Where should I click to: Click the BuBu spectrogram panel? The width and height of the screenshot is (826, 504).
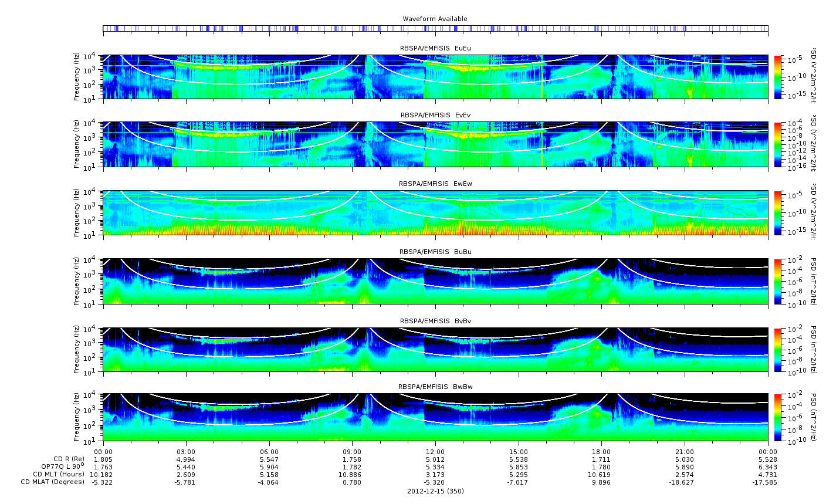tap(435, 281)
